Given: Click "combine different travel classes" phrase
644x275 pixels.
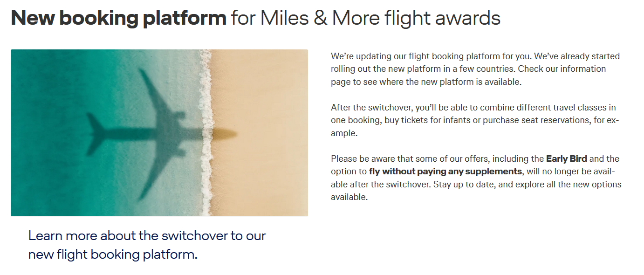Looking at the screenshot, I should coord(534,108).
